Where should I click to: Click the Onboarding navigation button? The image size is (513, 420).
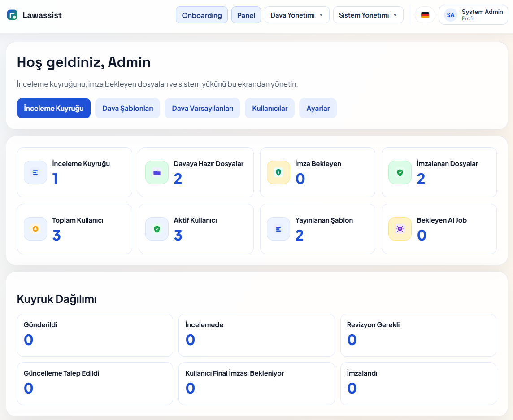pos(201,15)
